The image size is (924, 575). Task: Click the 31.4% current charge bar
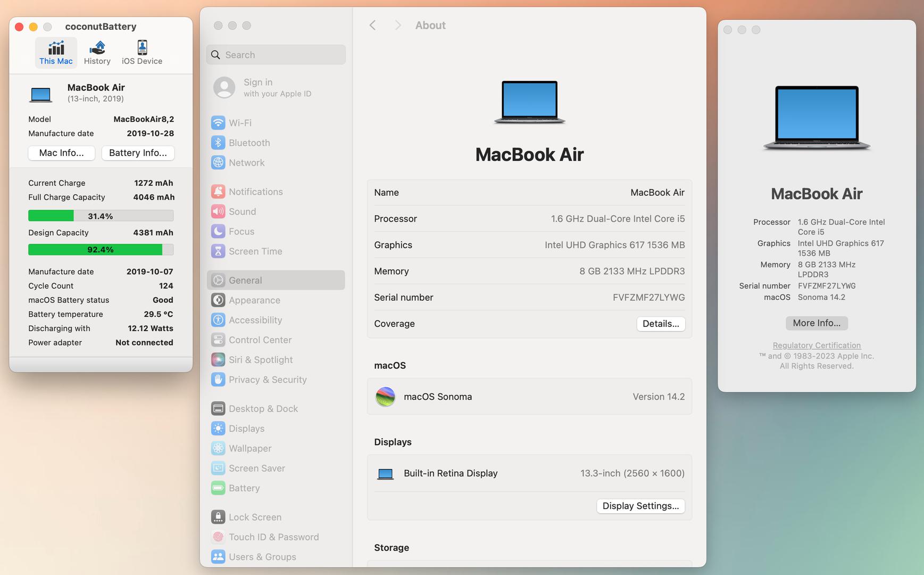(101, 216)
